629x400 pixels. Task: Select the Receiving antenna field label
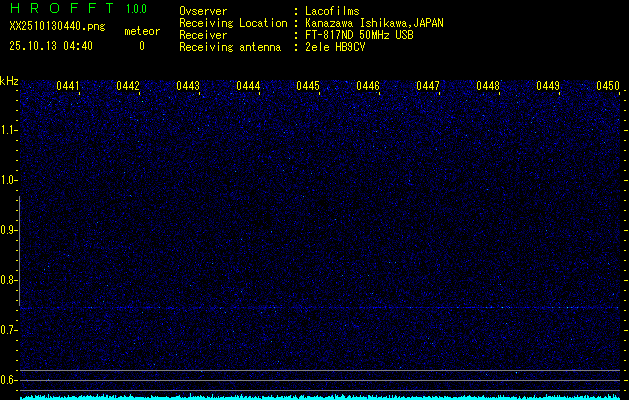click(x=228, y=47)
